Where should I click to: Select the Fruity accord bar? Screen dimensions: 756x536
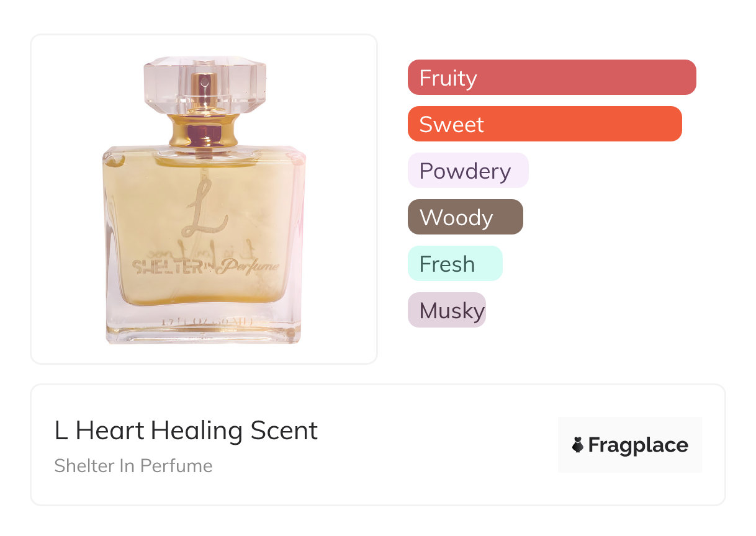552,78
